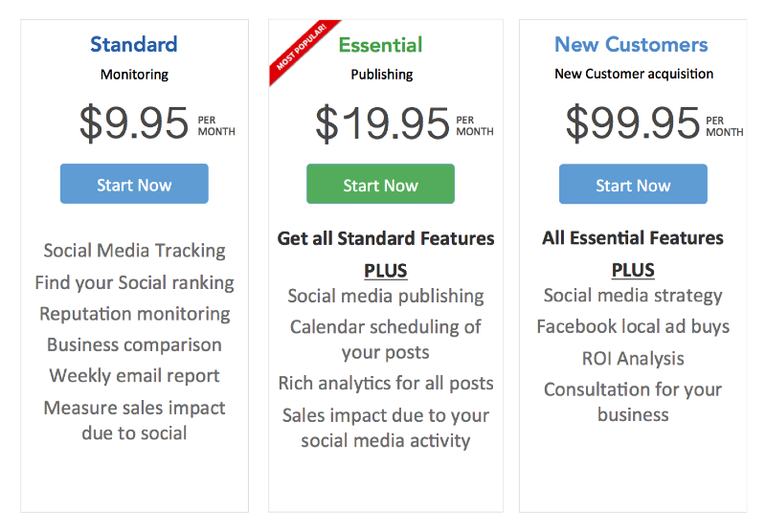This screenshot has height=532, width=766.
Task: Select Rich analytics for all posts
Action: [386, 384]
